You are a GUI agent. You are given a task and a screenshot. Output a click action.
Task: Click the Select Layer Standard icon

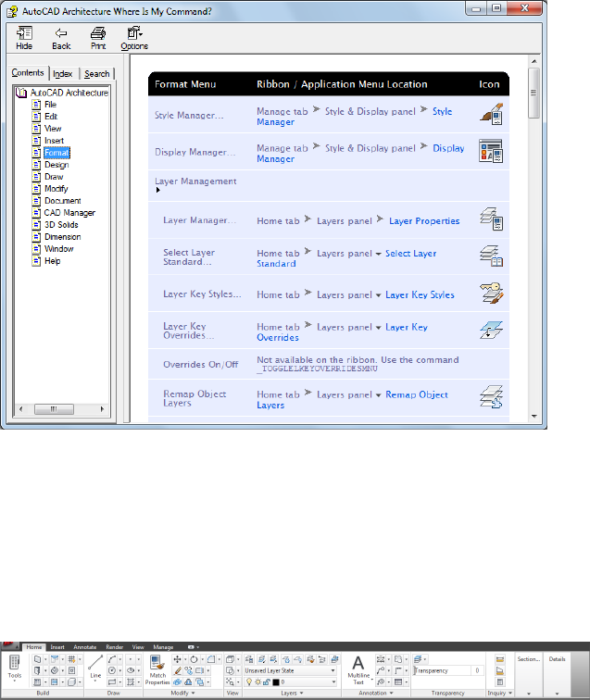pyautogui.click(x=491, y=256)
